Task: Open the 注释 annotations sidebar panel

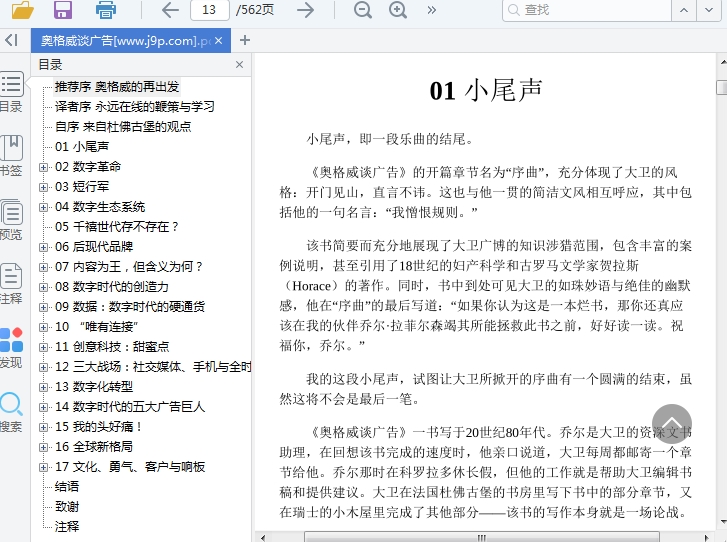Action: tap(11, 283)
